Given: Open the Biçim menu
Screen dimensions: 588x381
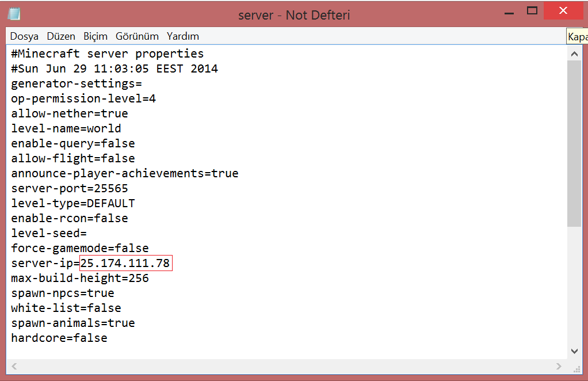Looking at the screenshot, I should point(96,36).
